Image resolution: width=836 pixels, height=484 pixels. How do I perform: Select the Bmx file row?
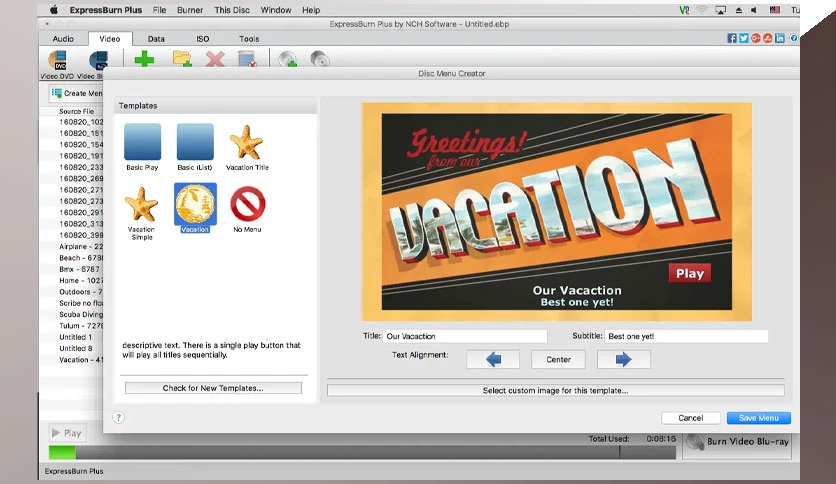(x=71, y=269)
